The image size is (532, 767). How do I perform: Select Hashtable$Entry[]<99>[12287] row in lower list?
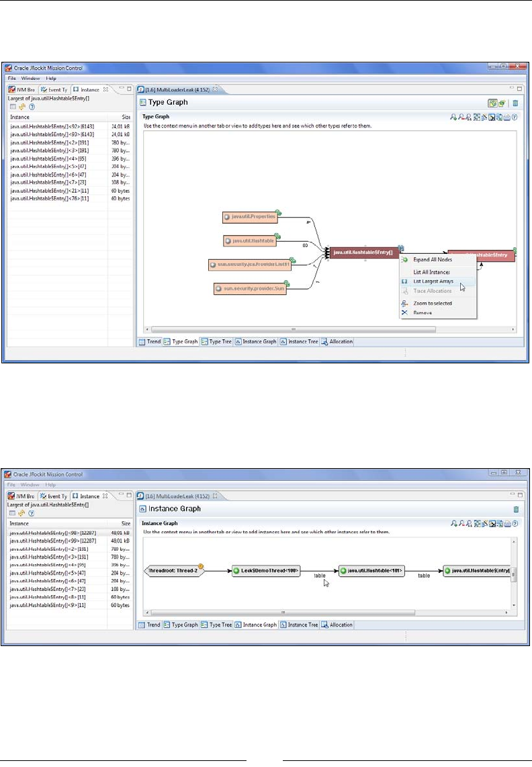[x=69, y=541]
